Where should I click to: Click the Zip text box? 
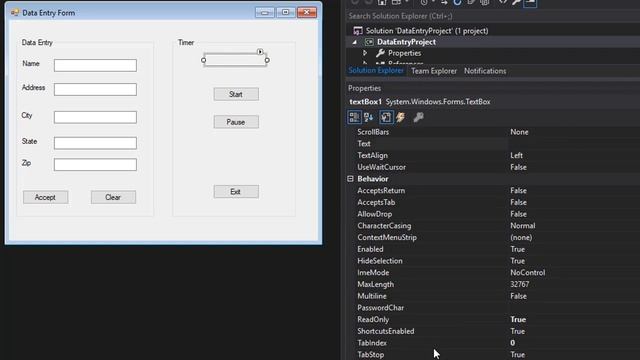point(95,164)
